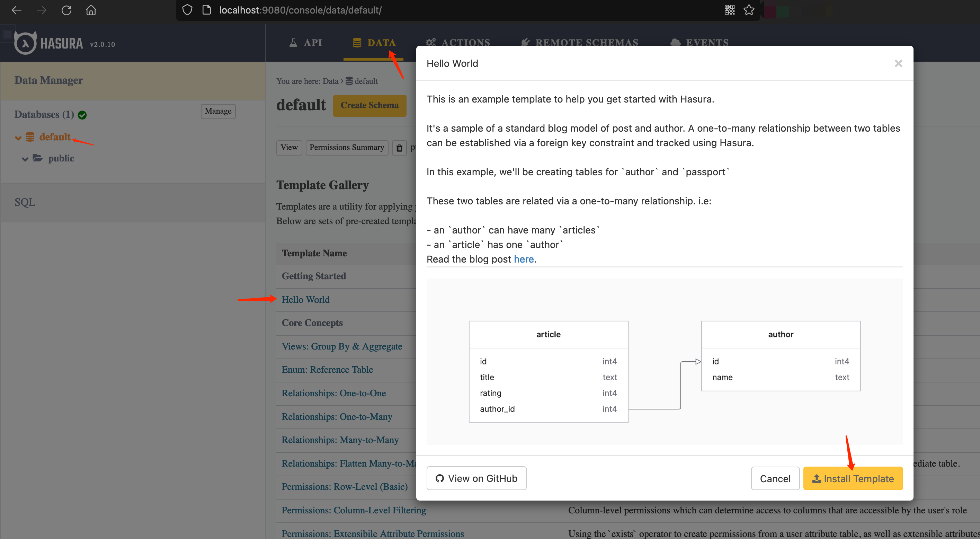Collapse the public schema folder

[25, 159]
